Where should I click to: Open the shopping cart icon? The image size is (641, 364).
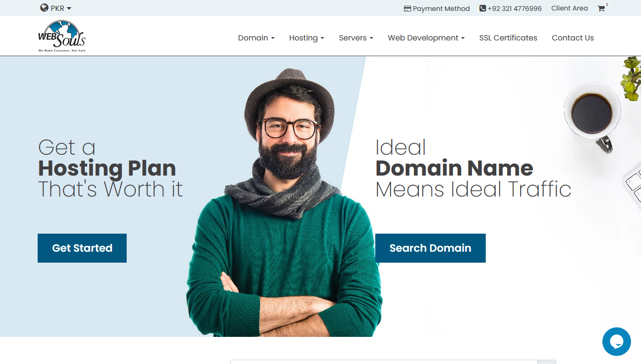[601, 9]
